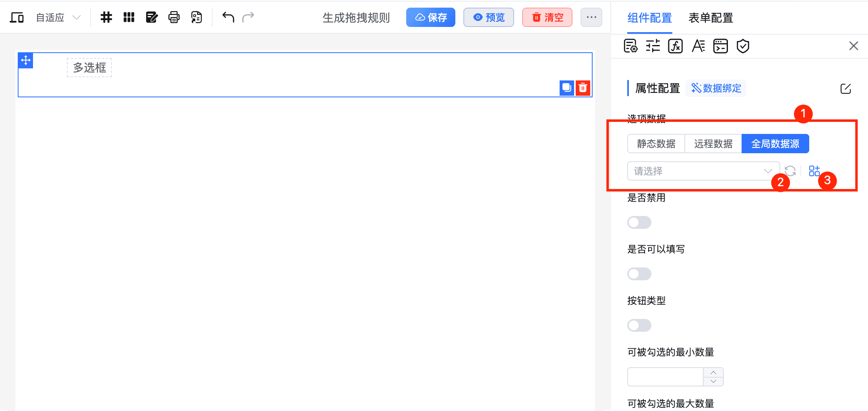Delete the selected checkbox component

pyautogui.click(x=583, y=88)
